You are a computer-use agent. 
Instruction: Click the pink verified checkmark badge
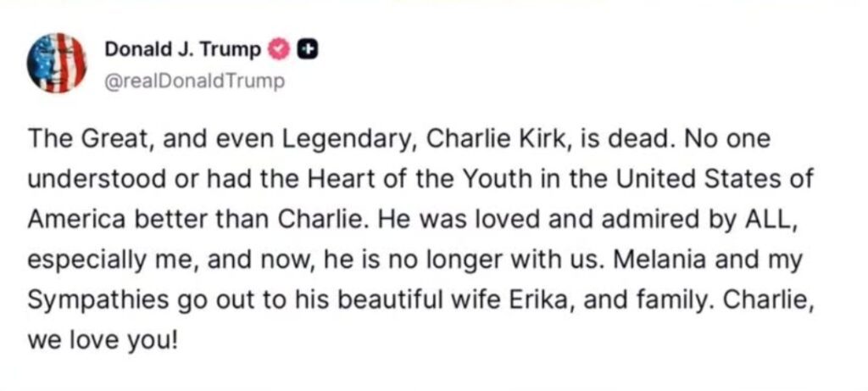(280, 49)
